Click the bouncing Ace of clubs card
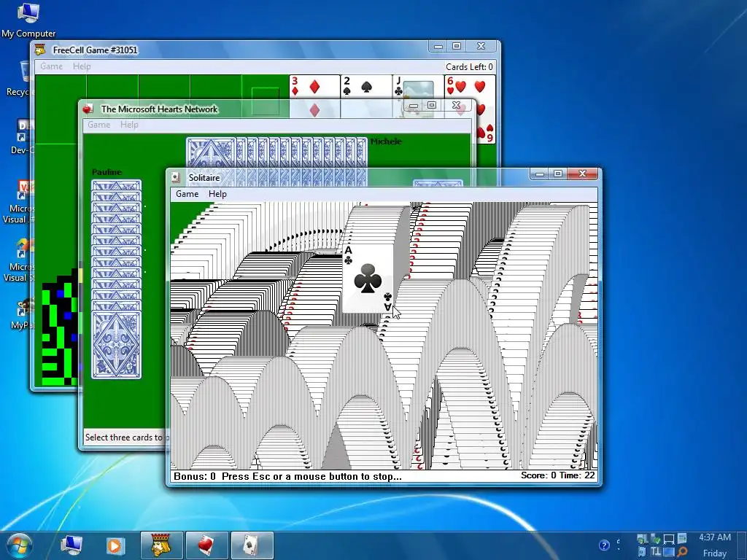This screenshot has width=747, height=560. [368, 279]
